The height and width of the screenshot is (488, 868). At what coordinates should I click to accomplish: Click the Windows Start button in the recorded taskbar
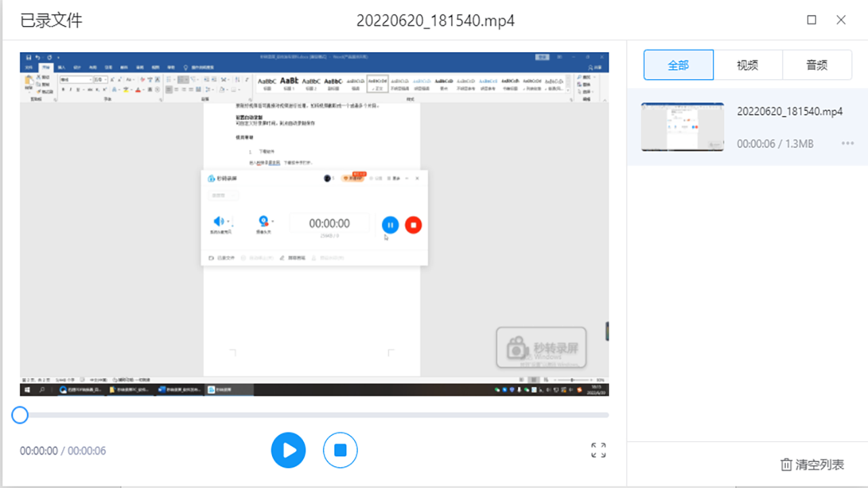pyautogui.click(x=26, y=390)
